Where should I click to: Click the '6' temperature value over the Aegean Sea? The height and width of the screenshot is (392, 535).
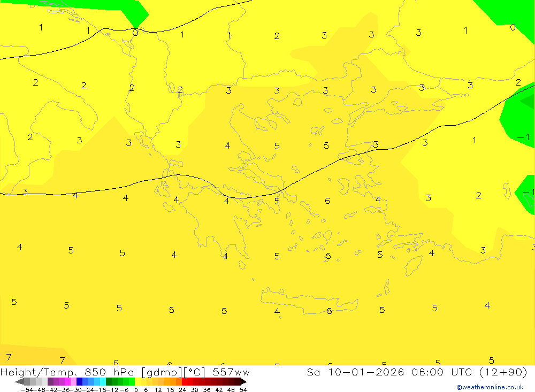[x=327, y=201]
